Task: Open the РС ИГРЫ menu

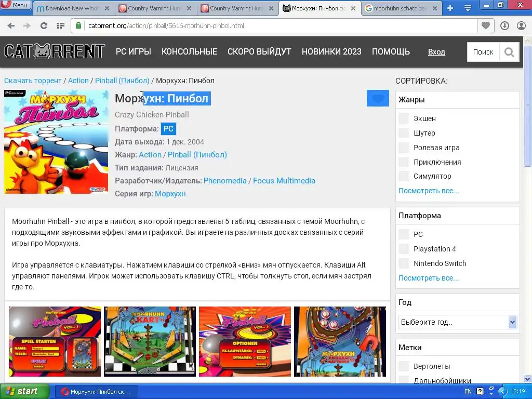Action: [x=134, y=51]
